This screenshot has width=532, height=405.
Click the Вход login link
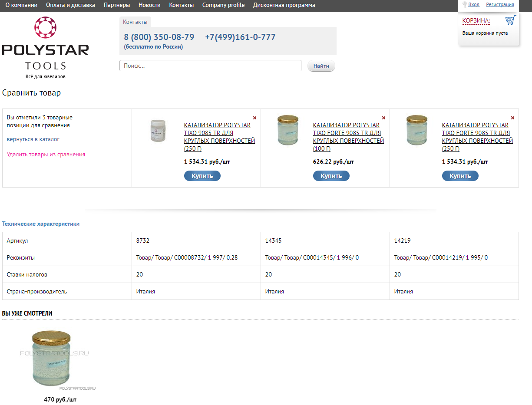(x=474, y=4)
